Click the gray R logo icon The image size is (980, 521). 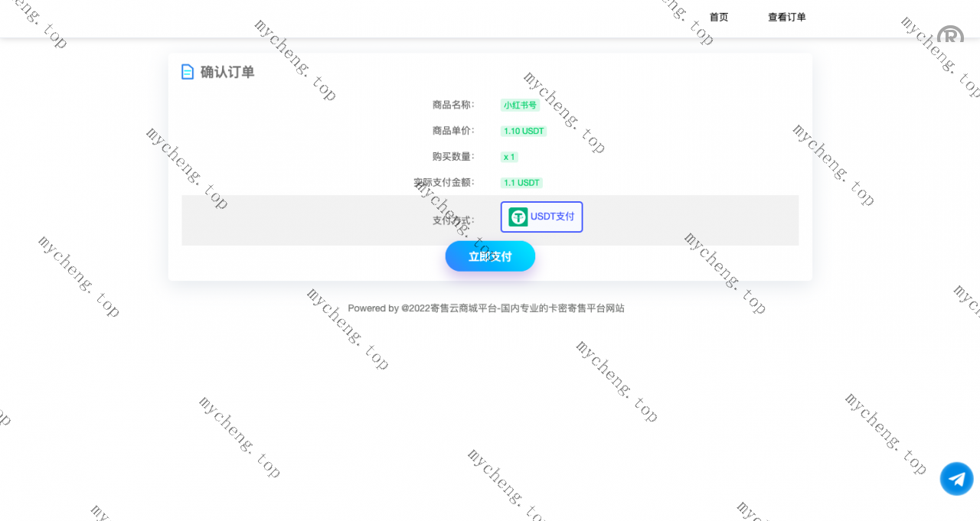pyautogui.click(x=950, y=34)
